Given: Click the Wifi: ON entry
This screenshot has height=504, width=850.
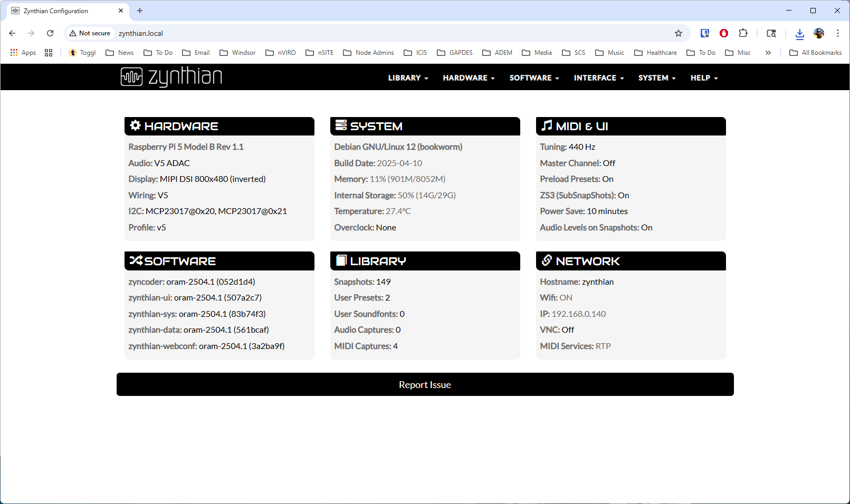Looking at the screenshot, I should tap(556, 297).
